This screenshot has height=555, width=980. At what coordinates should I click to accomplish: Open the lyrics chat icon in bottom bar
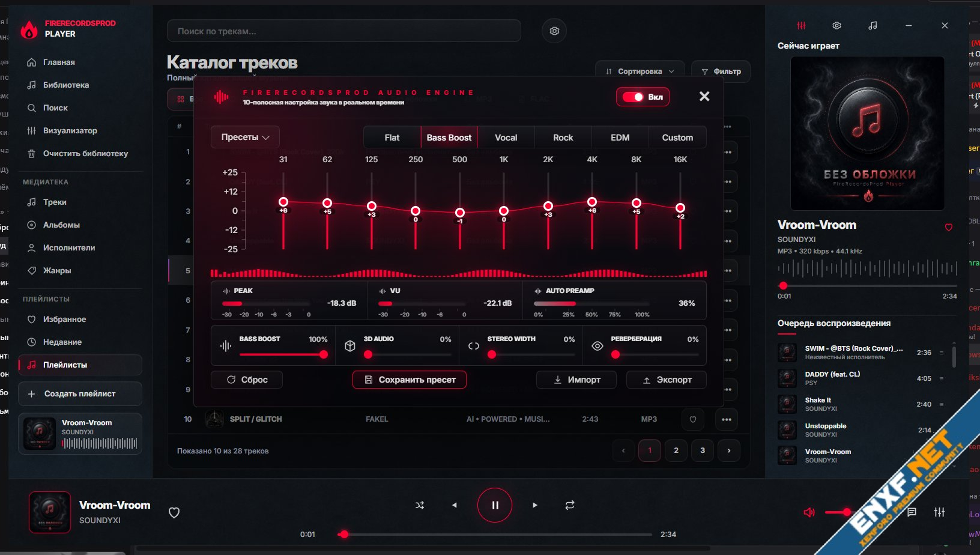912,512
